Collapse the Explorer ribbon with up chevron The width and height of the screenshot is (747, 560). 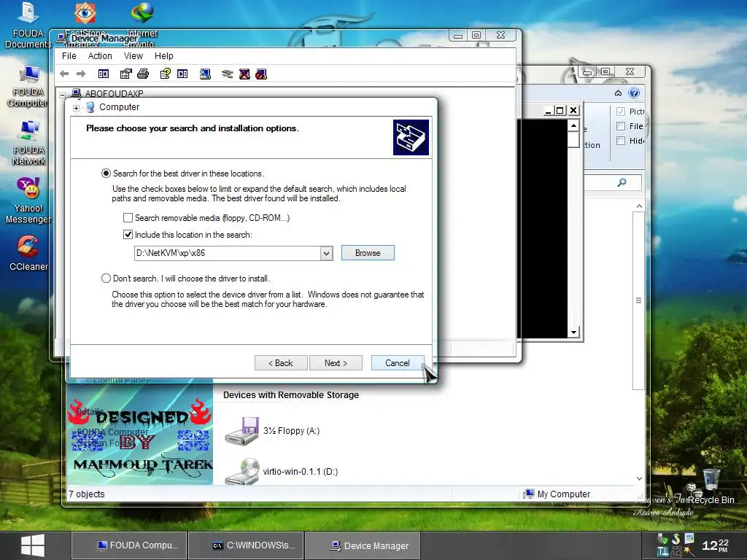(x=619, y=93)
